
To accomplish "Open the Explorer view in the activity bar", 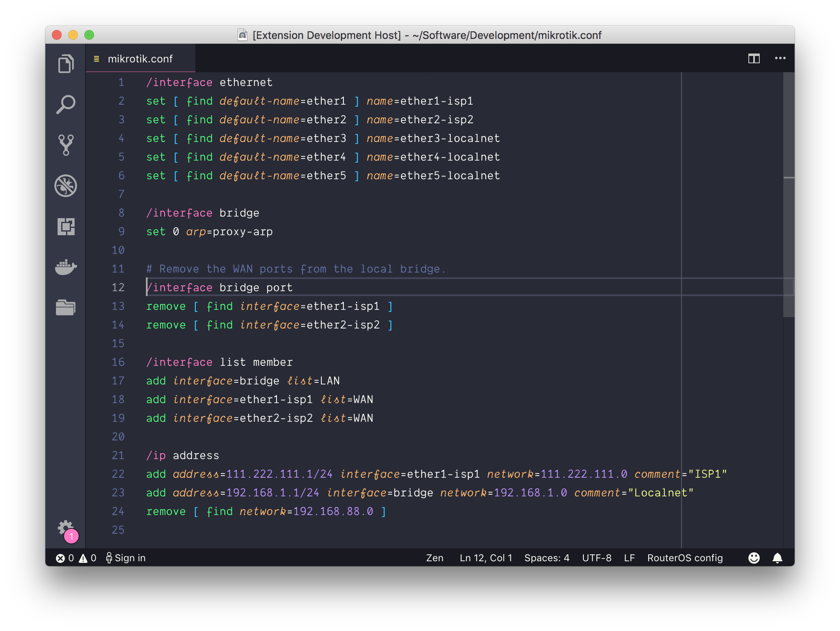I will click(x=66, y=64).
